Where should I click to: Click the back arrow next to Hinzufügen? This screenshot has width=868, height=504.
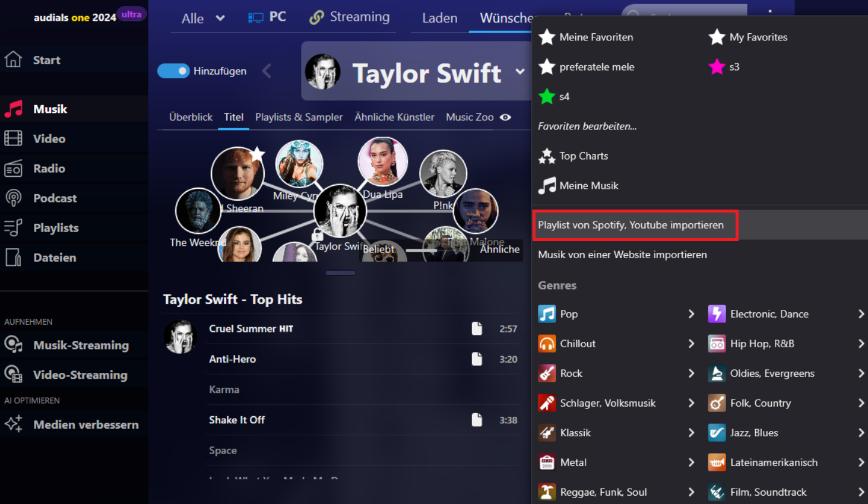click(x=267, y=71)
